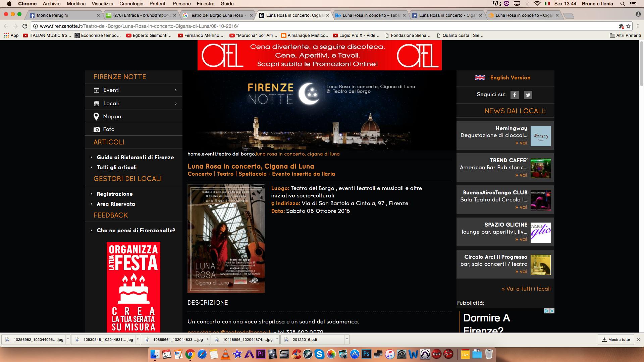Click the OTEL banner advertisement

coord(319,55)
